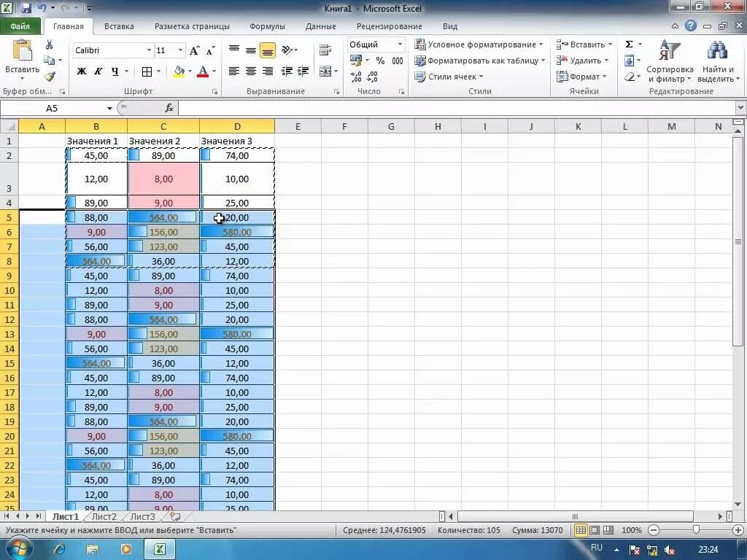Click the Clear eraser icon
Image resolution: width=747 pixels, height=560 pixels.
coord(629,77)
